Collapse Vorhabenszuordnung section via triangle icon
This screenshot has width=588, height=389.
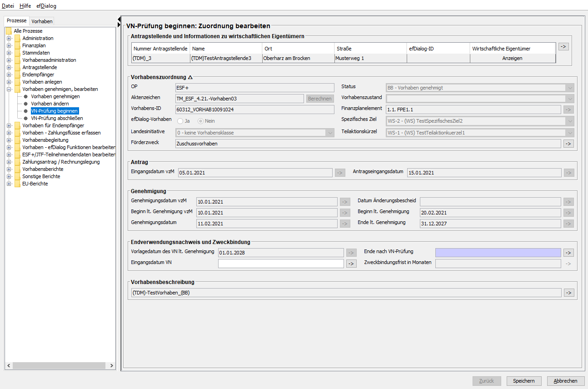tap(190, 78)
